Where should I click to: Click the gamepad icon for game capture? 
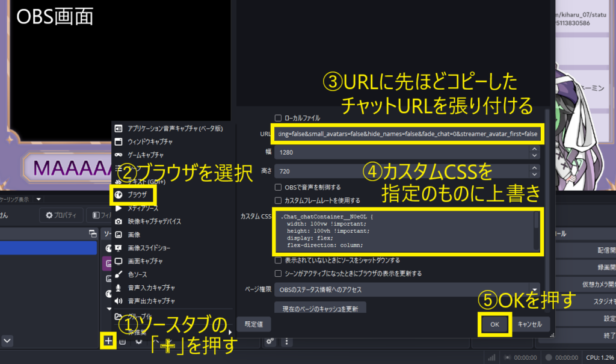[119, 155]
